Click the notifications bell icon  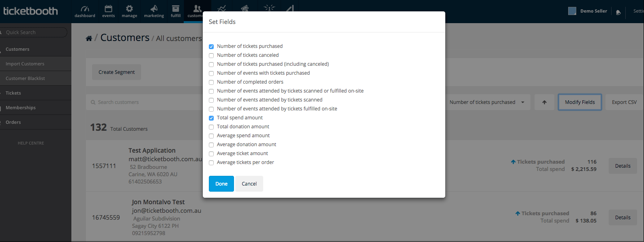(x=618, y=12)
